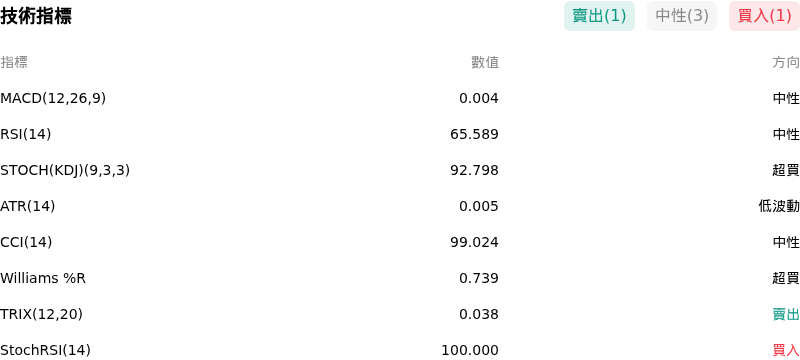
Task: Click the green 賣出 direction for TRIX
Action: point(786,314)
